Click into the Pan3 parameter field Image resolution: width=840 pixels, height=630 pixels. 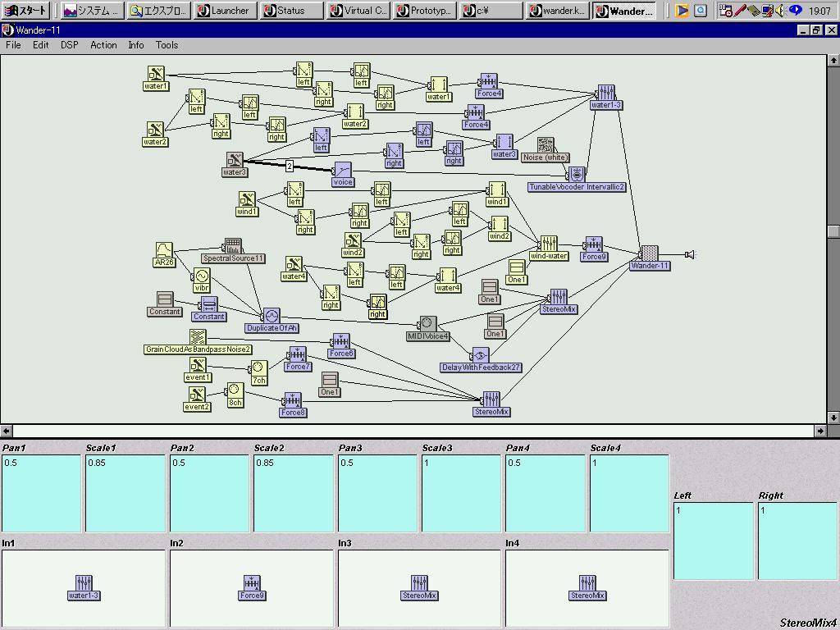point(377,493)
